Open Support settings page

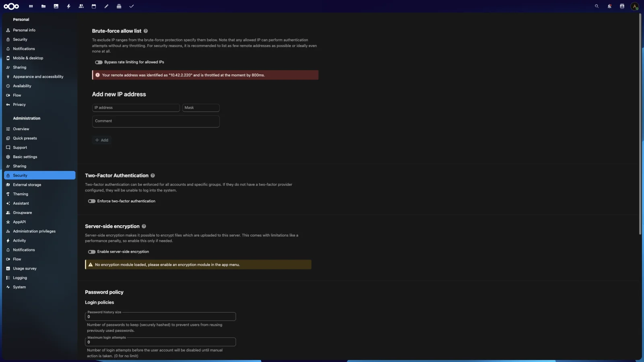tap(40, 148)
